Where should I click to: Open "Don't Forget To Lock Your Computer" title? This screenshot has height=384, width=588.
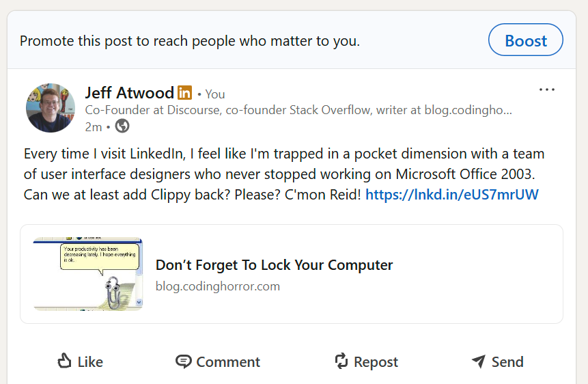click(x=274, y=265)
